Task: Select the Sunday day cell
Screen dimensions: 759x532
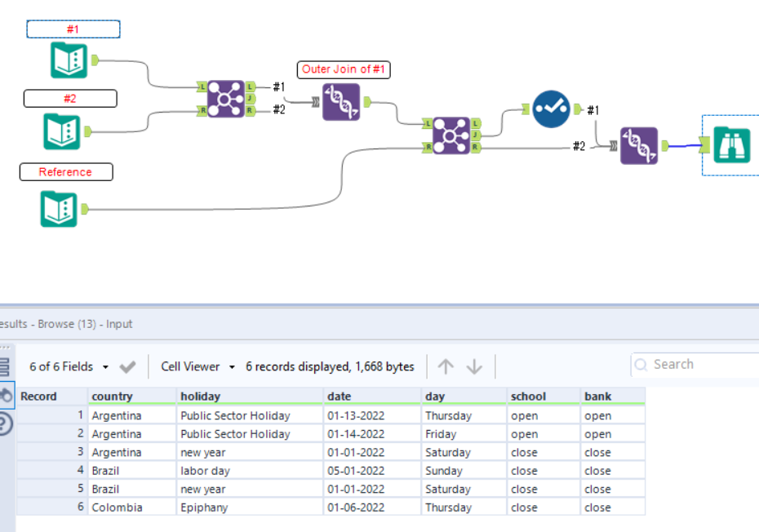Action: pyautogui.click(x=464, y=471)
